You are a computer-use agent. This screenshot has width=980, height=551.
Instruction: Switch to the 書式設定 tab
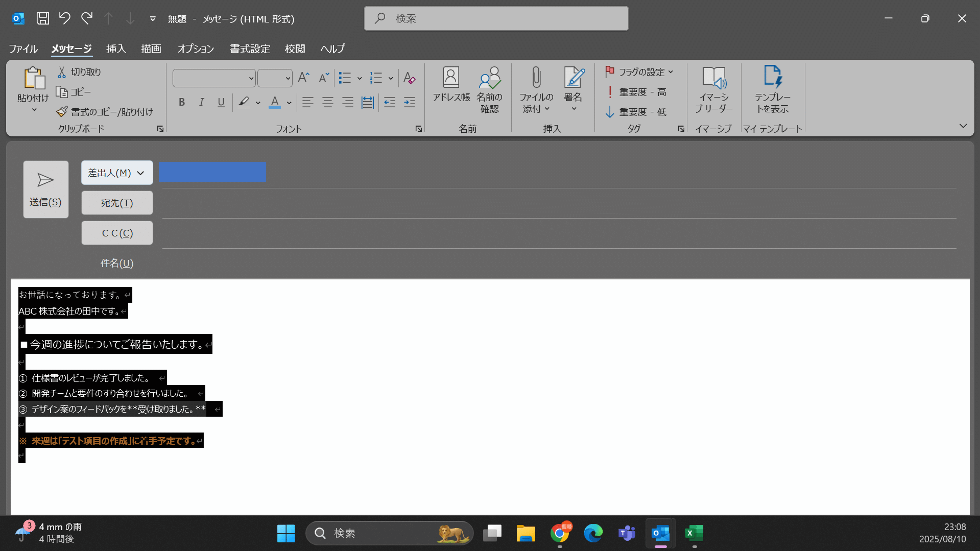pos(250,49)
